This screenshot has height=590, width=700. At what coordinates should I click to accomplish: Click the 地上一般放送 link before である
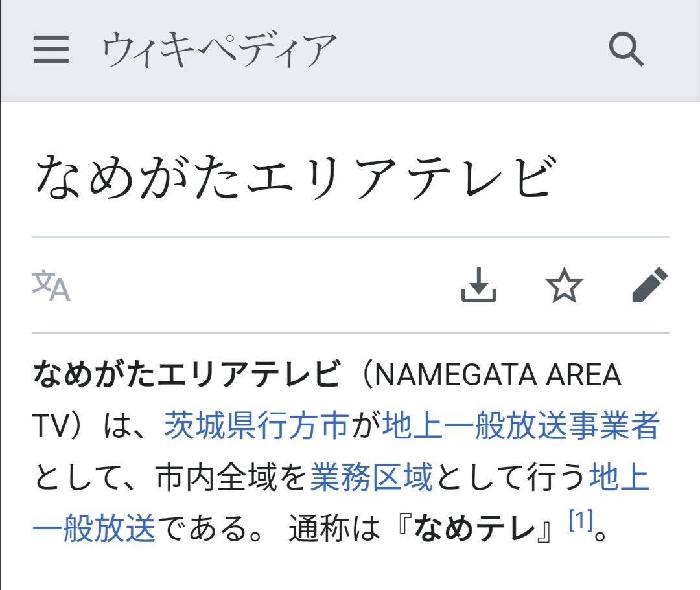click(x=94, y=530)
